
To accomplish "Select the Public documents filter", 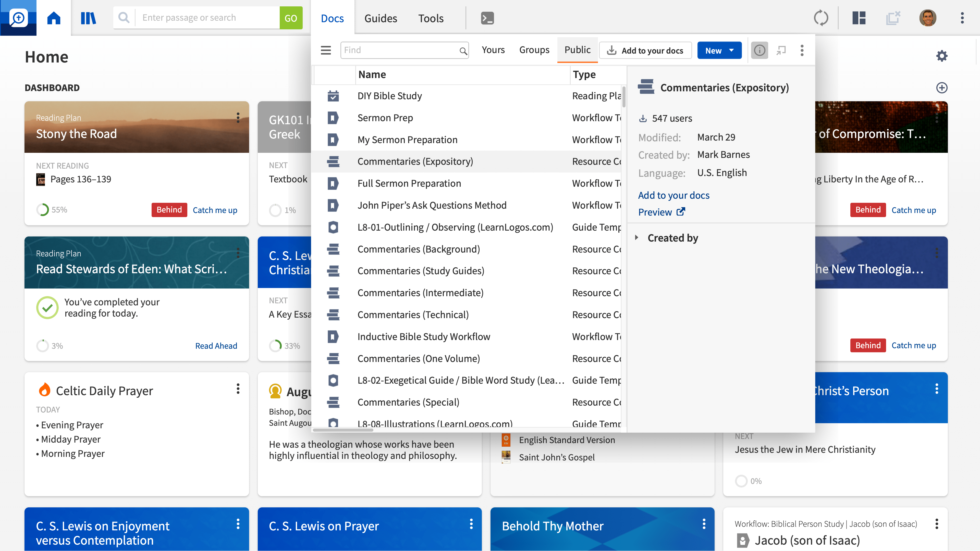I will (x=577, y=50).
